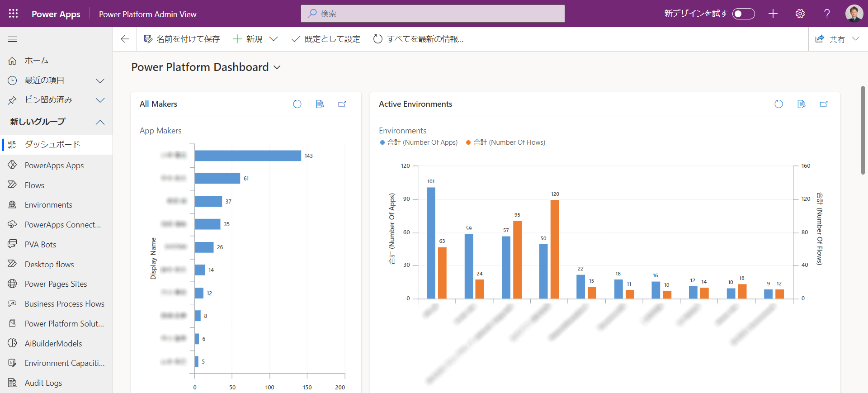Expand the 新規 dropdown chevron
This screenshot has height=393, width=868.
coord(274,39)
